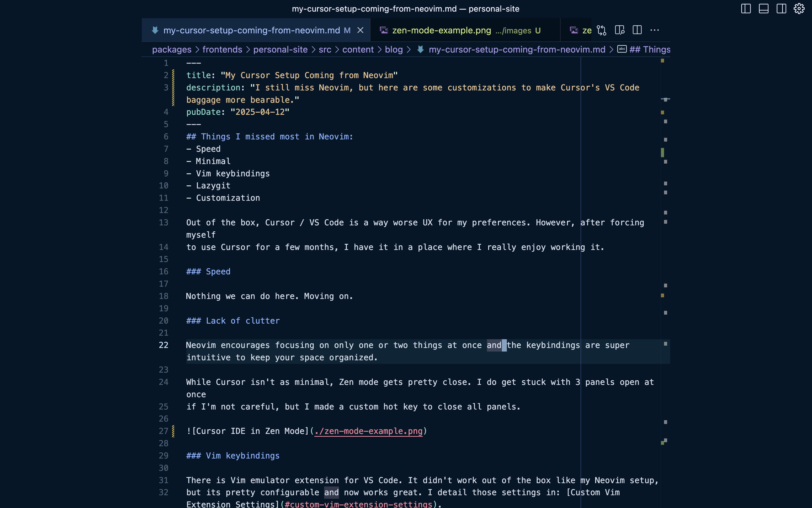Follow the ./zen-mode-example.png image link

coord(368,431)
